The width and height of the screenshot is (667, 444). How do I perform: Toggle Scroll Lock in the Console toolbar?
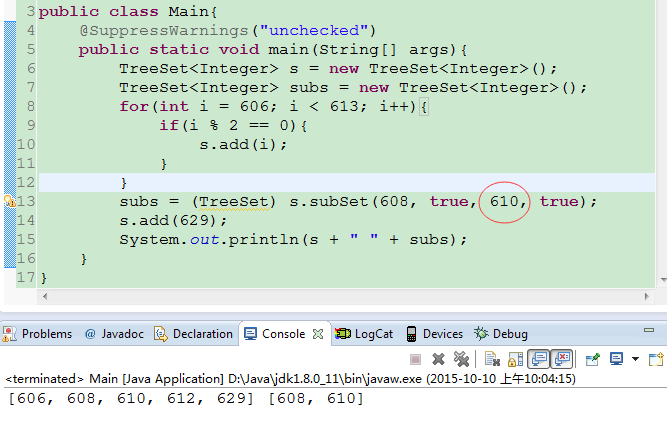point(515,359)
